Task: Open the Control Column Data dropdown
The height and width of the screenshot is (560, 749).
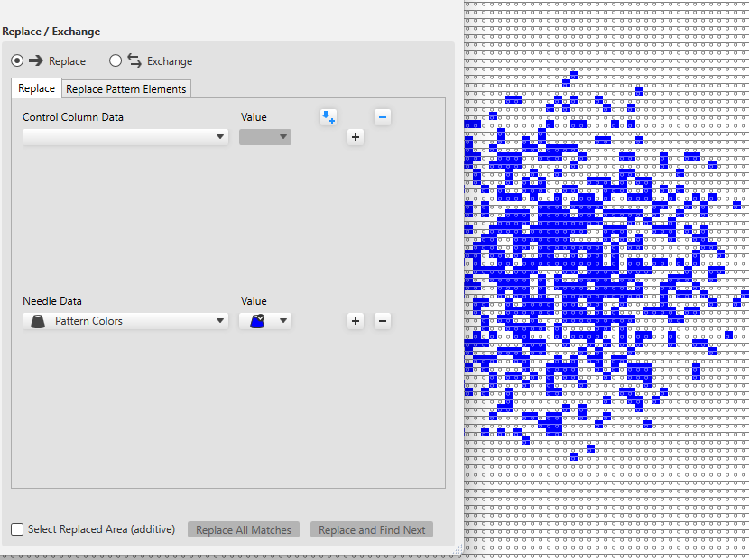Action: coord(125,137)
